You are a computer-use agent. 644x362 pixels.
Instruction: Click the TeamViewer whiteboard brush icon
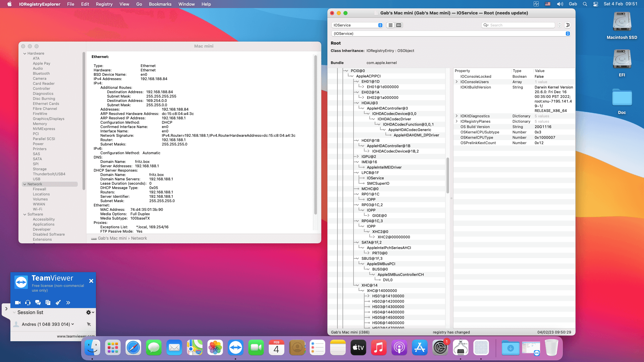(x=58, y=303)
